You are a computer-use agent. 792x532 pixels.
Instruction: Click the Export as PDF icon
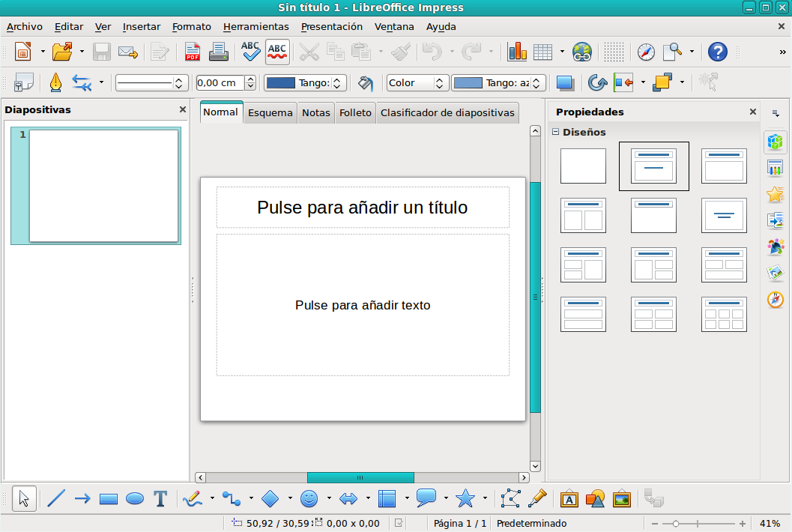[x=193, y=52]
